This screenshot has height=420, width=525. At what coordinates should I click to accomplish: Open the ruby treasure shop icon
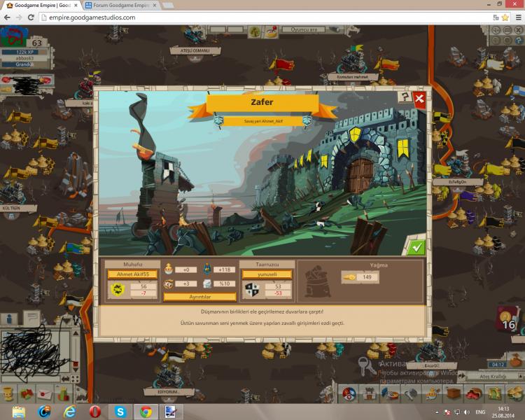(474, 394)
